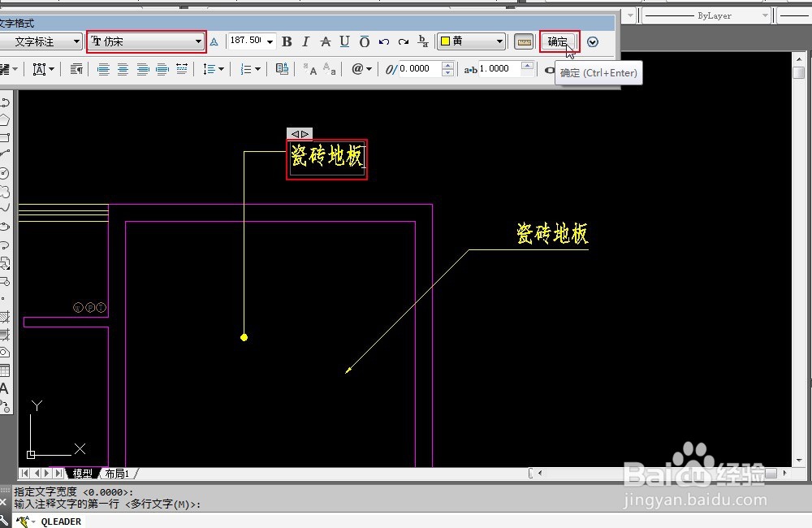Jump to the last layout tab
This screenshot has width=812, height=528.
point(58,473)
